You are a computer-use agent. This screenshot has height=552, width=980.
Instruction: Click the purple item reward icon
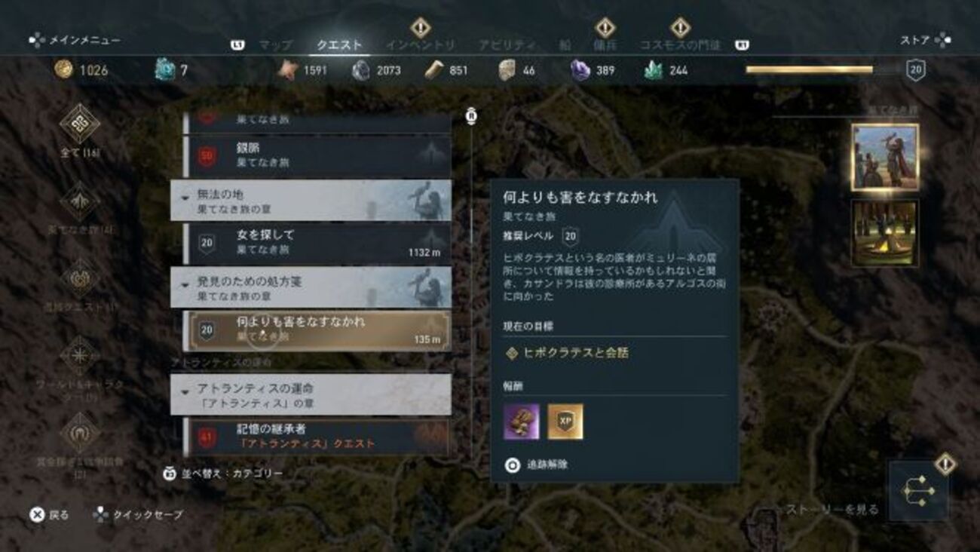[x=522, y=422]
